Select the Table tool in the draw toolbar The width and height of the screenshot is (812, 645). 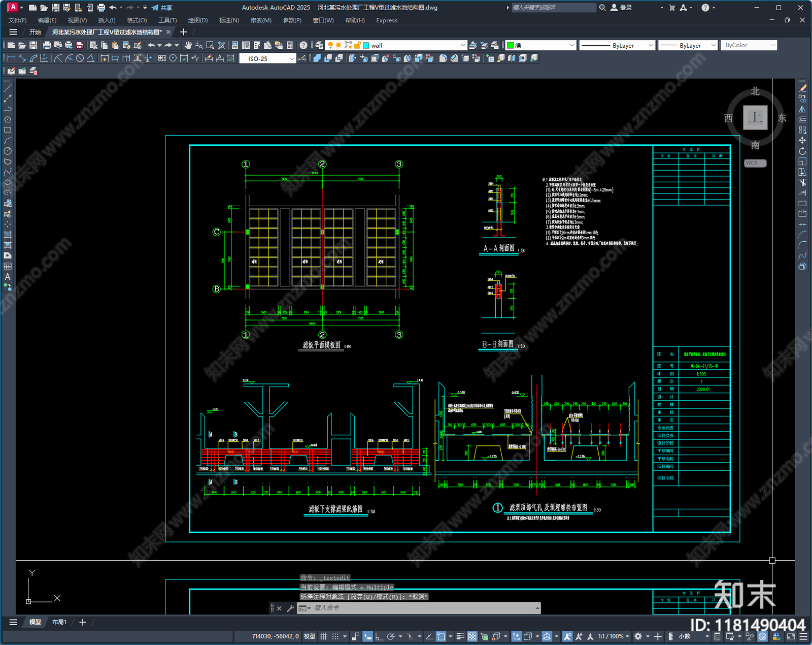(x=8, y=266)
